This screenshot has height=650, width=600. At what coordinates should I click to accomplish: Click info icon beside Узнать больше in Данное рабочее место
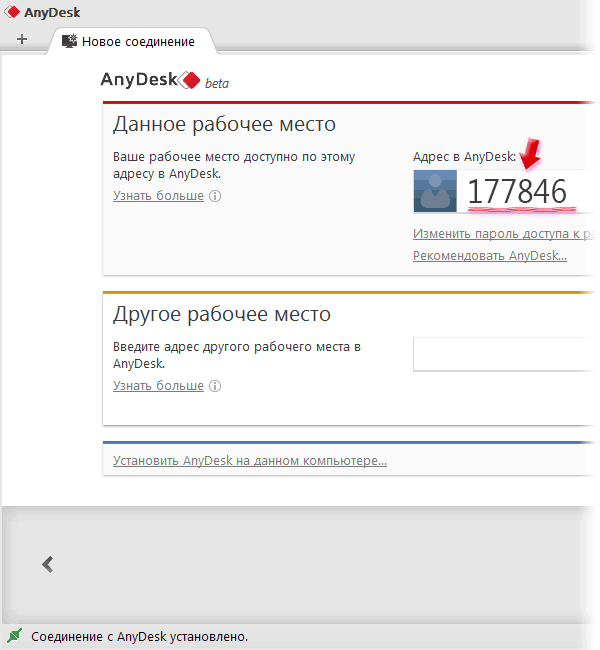215,196
